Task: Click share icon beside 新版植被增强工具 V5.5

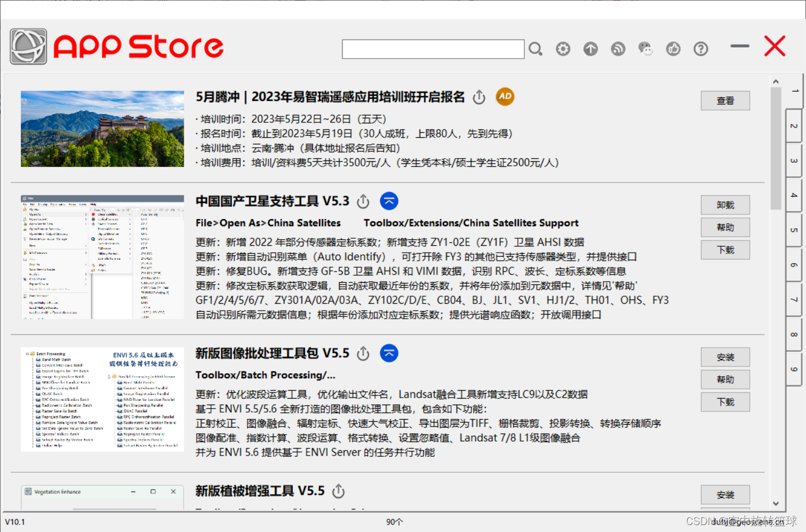Action: (x=339, y=491)
